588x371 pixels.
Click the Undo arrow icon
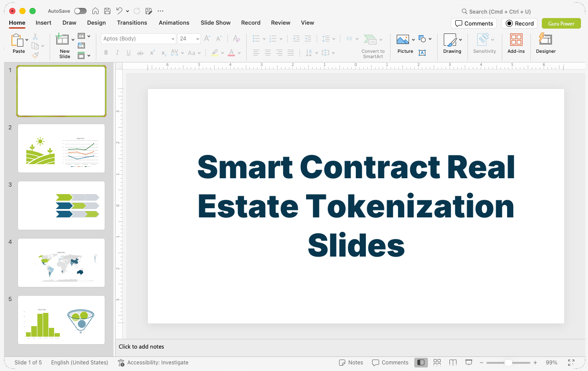click(x=119, y=11)
